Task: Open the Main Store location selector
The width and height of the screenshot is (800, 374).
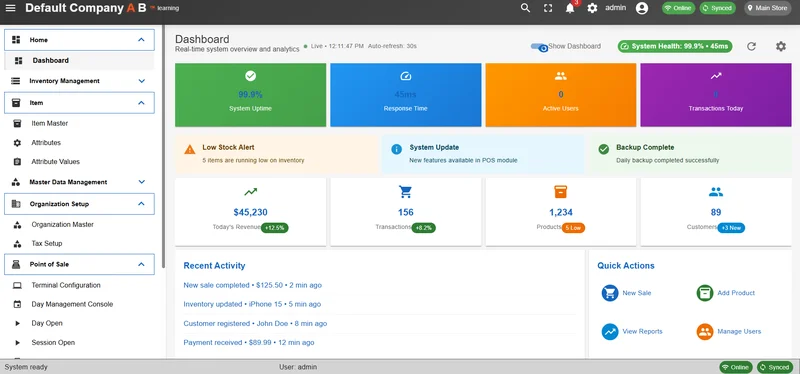Action: [768, 8]
